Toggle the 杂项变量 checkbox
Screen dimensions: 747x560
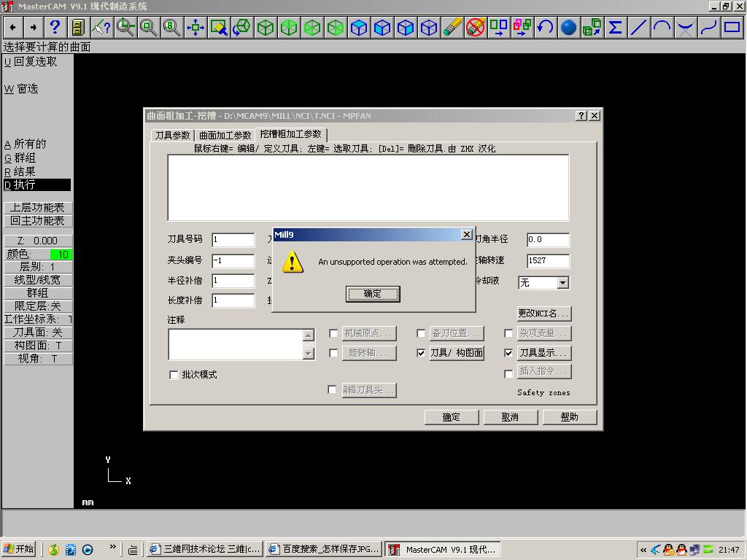click(508, 333)
